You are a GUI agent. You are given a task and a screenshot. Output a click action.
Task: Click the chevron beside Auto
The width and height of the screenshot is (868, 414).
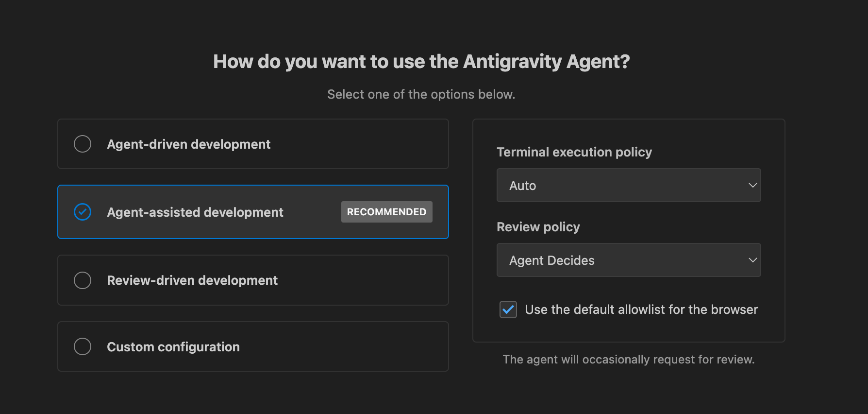[752, 185]
